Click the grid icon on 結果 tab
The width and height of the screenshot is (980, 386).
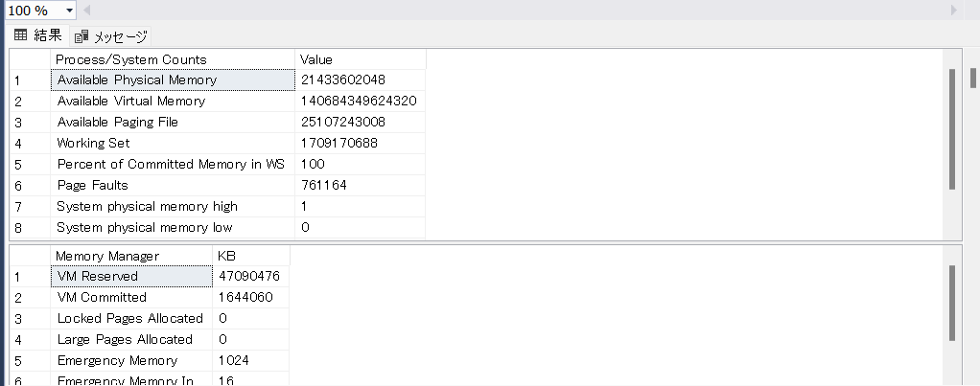(x=21, y=35)
